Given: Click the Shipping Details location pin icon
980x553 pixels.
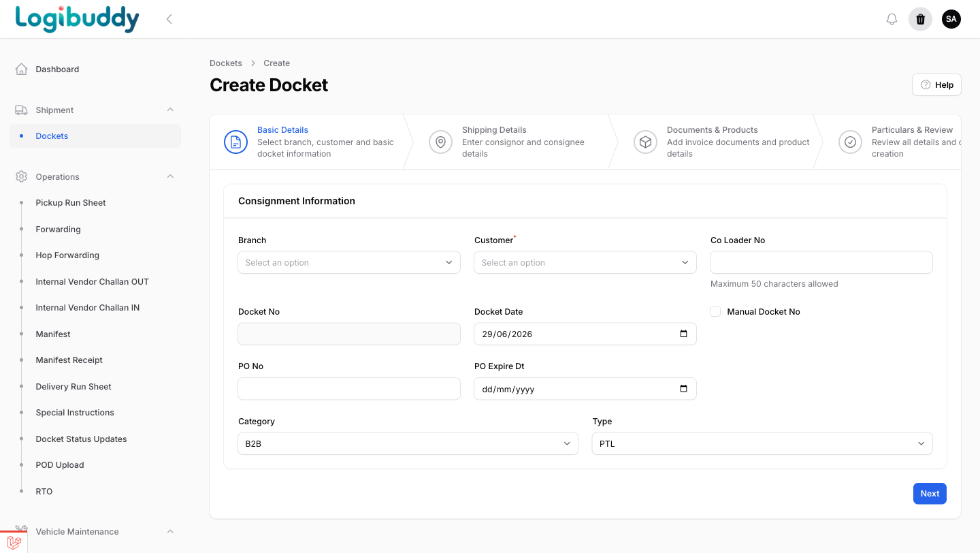Looking at the screenshot, I should click(440, 142).
